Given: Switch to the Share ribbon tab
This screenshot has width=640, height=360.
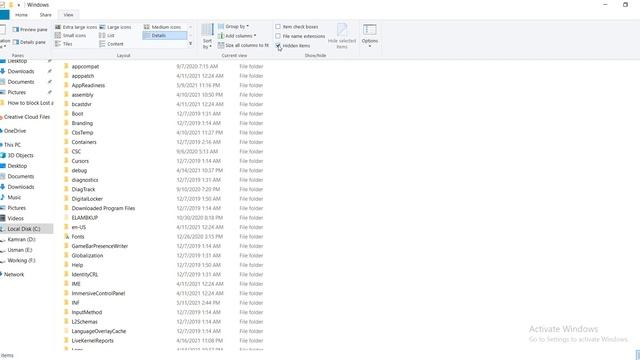Looking at the screenshot, I should tap(46, 15).
